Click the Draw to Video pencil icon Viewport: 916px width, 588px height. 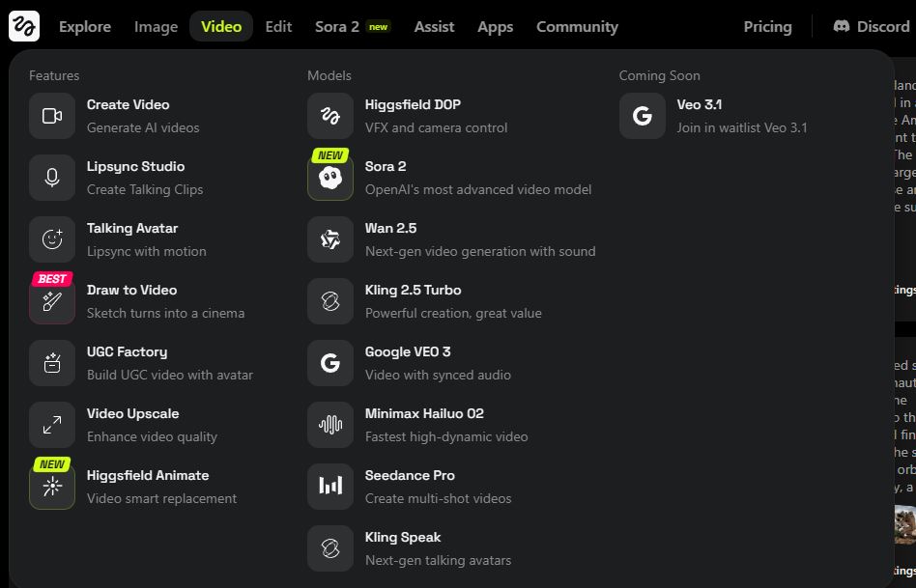point(52,302)
